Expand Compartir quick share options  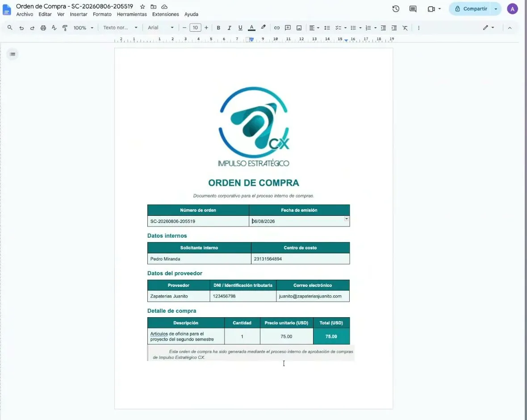(496, 9)
